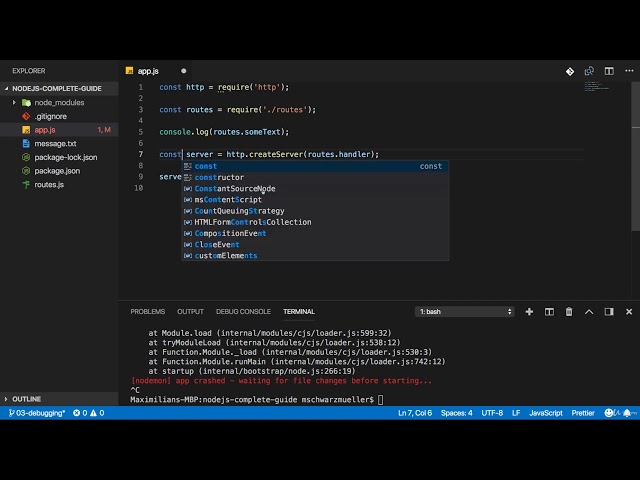The height and width of the screenshot is (480, 640).
Task: Click the 03-debugging git branch indicator
Action: pyautogui.click(x=37, y=413)
